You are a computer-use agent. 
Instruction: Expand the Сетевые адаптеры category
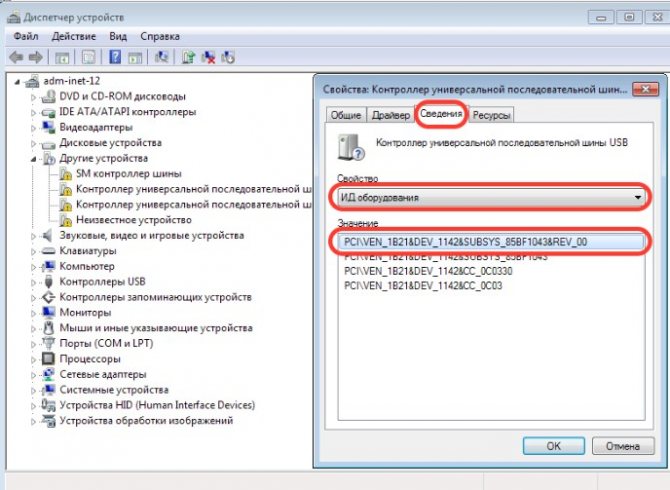coord(33,375)
